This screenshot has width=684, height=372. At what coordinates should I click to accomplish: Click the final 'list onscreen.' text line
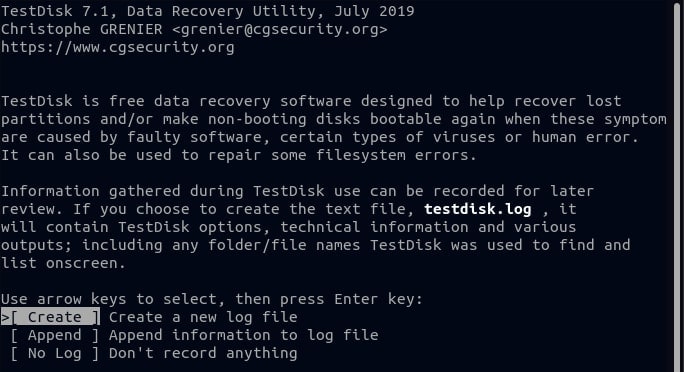[63, 263]
